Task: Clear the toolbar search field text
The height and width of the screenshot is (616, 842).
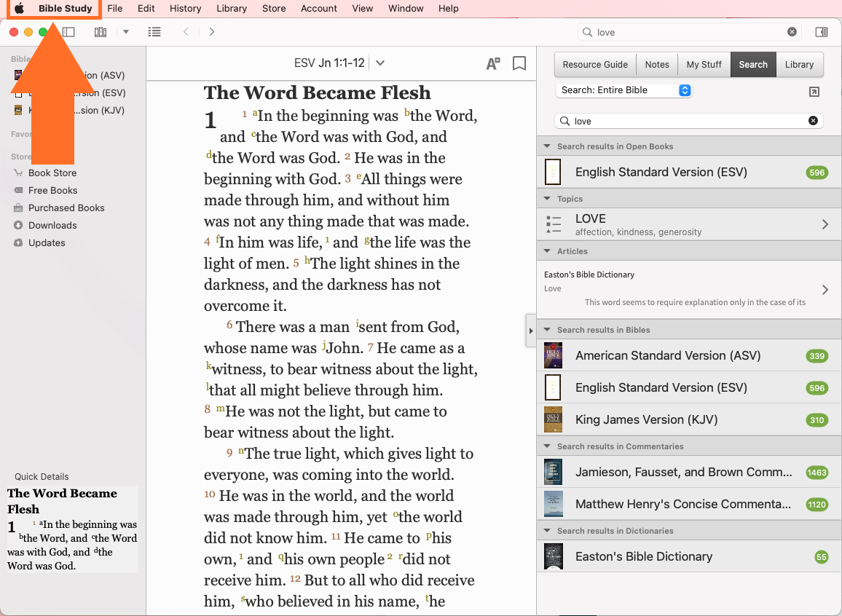Action: pyautogui.click(x=792, y=32)
